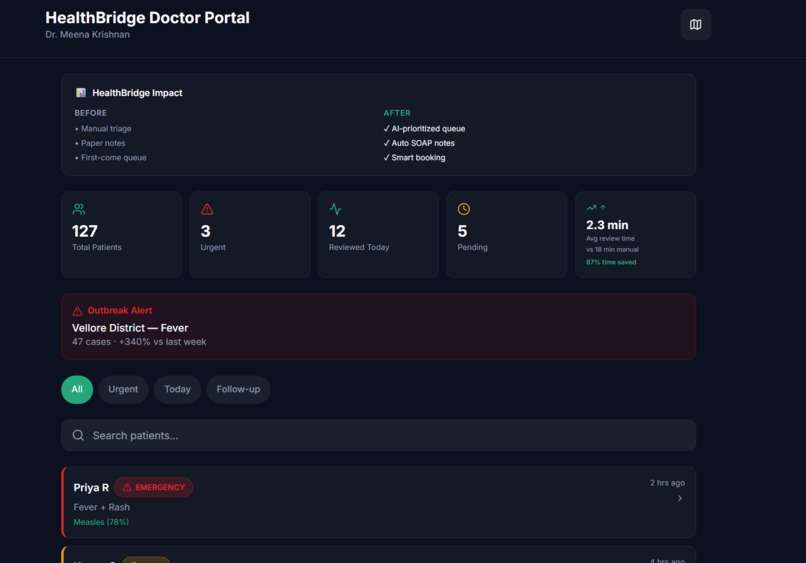Open the Priya R patient name
Screen dimensions: 806x563
click(x=91, y=487)
